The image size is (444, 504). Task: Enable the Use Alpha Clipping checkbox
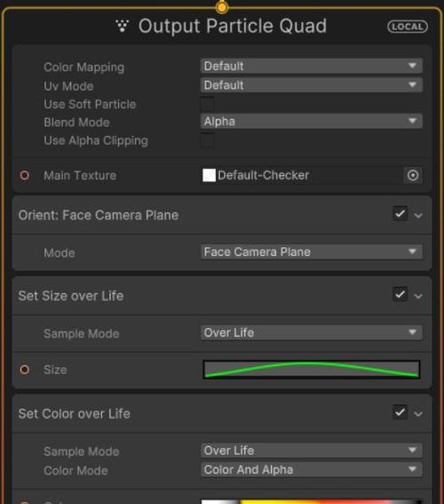point(208,140)
